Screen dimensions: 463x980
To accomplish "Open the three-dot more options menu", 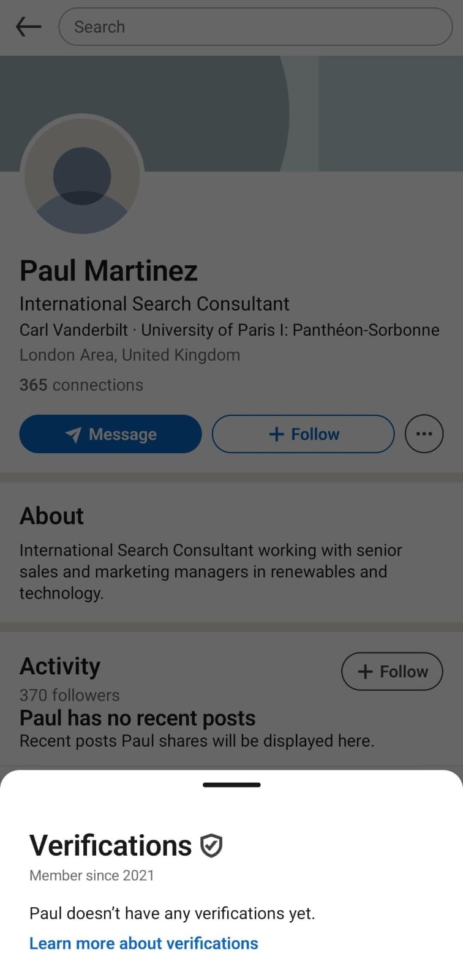I will click(x=424, y=434).
